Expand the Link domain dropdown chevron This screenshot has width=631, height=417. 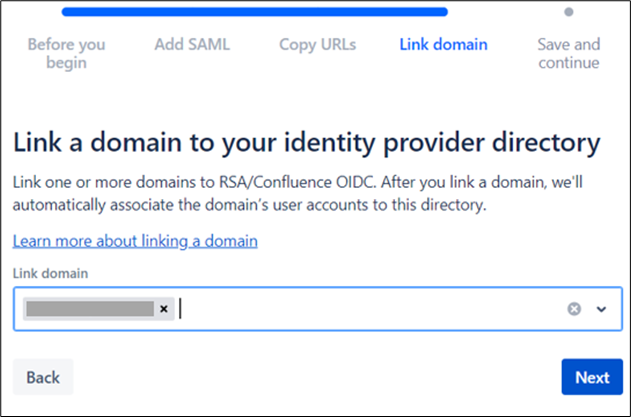point(601,309)
